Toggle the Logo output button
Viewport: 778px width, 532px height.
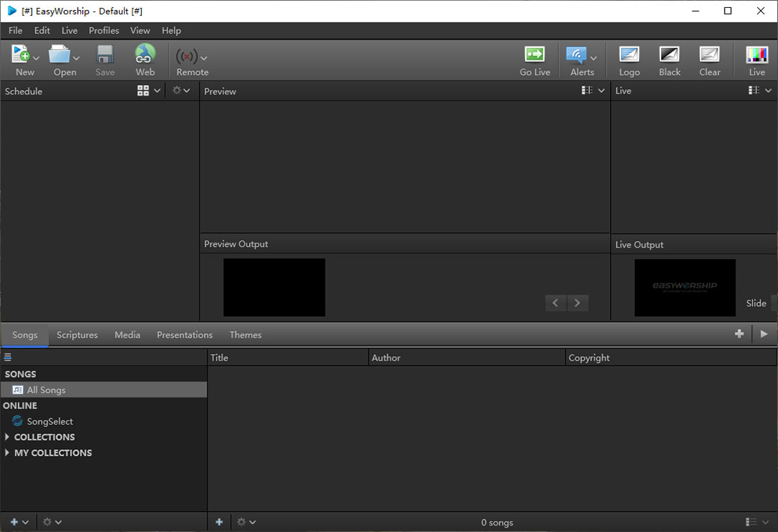pos(629,55)
